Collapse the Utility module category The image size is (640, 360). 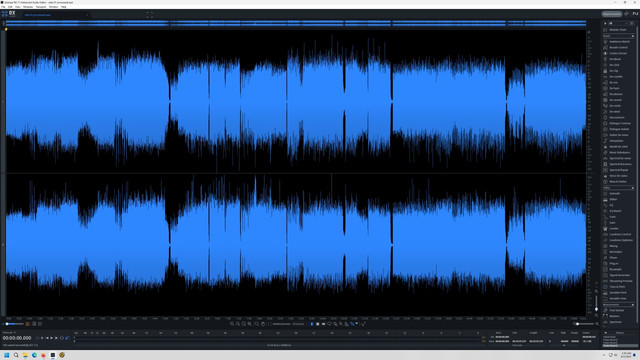pos(633,188)
